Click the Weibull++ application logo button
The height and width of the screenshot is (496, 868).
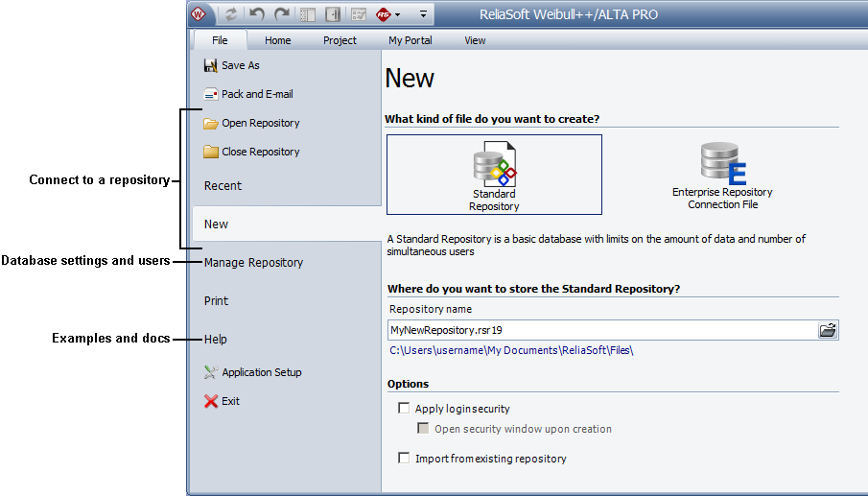[x=199, y=14]
